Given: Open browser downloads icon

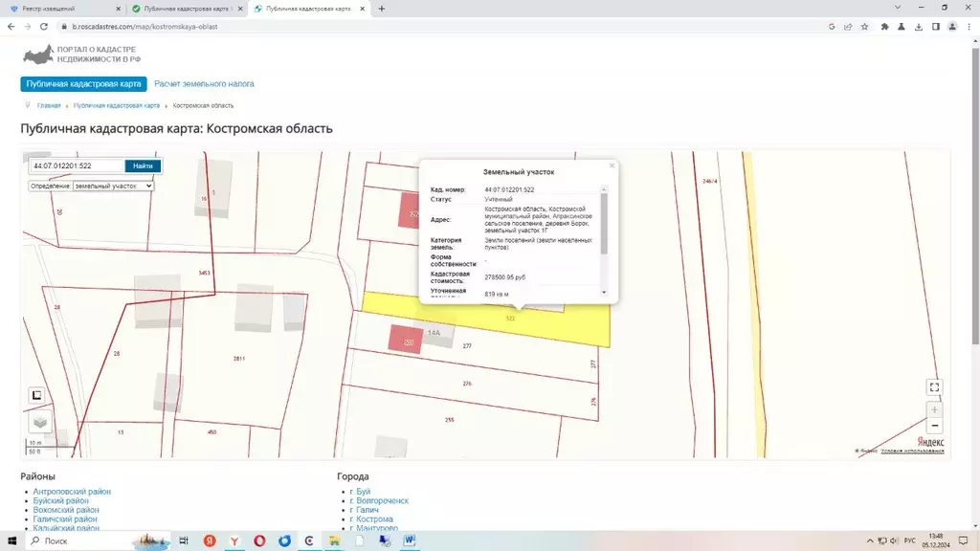Looking at the screenshot, I should coord(918,26).
